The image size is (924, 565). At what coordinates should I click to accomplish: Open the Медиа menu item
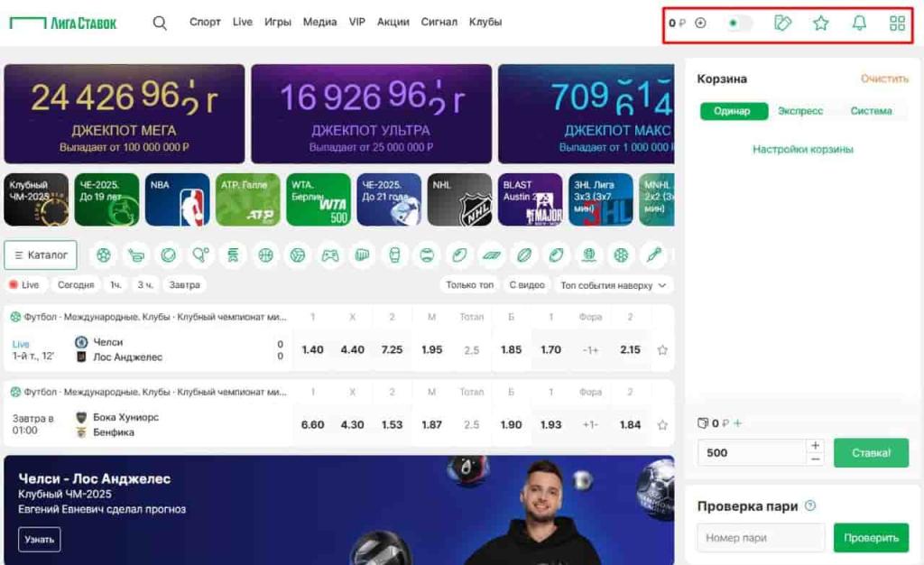[x=320, y=22]
